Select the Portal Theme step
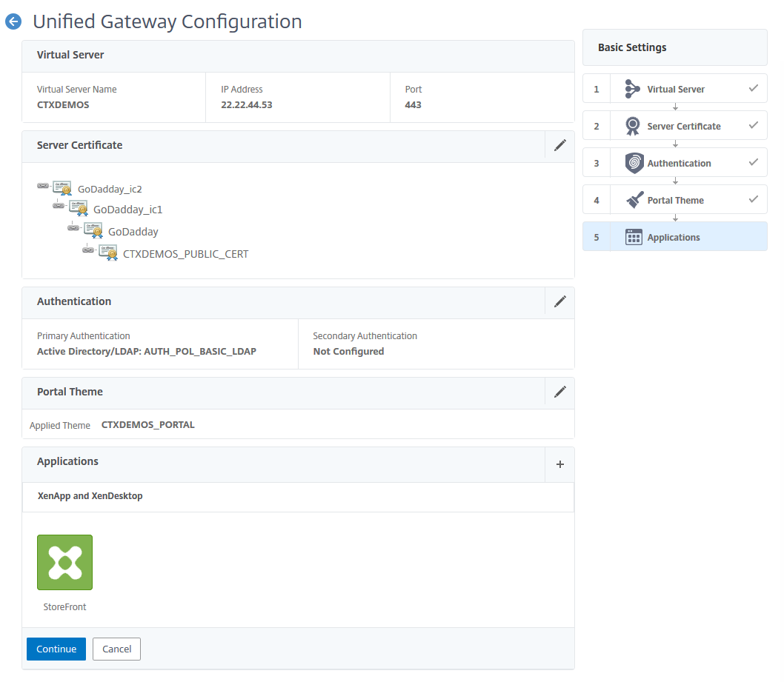This screenshot has height=682, width=784. [x=675, y=200]
